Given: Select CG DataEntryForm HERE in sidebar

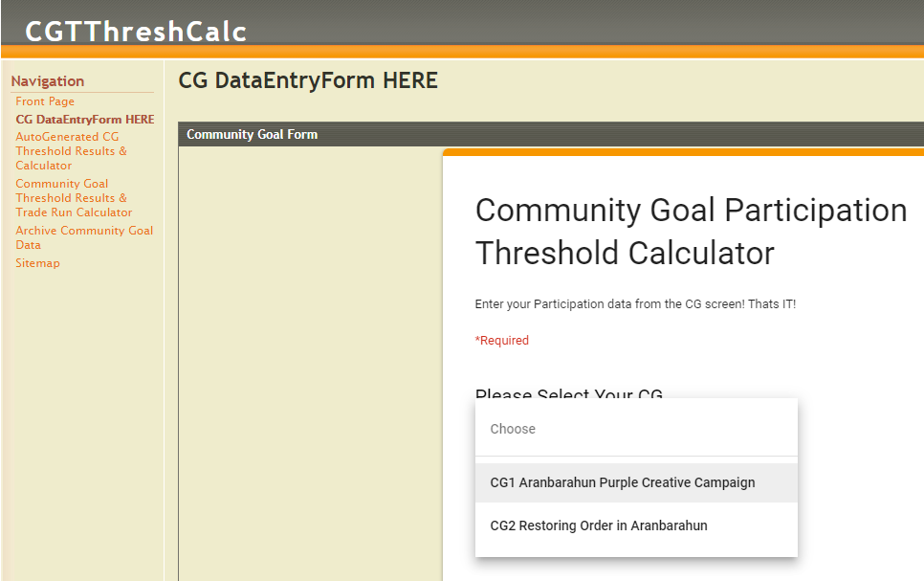Looking at the screenshot, I should [x=85, y=119].
